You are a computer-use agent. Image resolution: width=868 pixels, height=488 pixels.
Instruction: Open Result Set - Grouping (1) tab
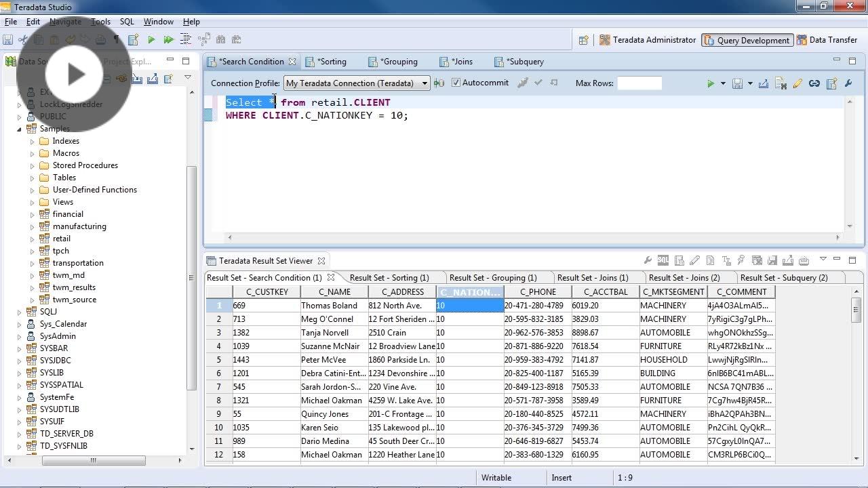(492, 278)
